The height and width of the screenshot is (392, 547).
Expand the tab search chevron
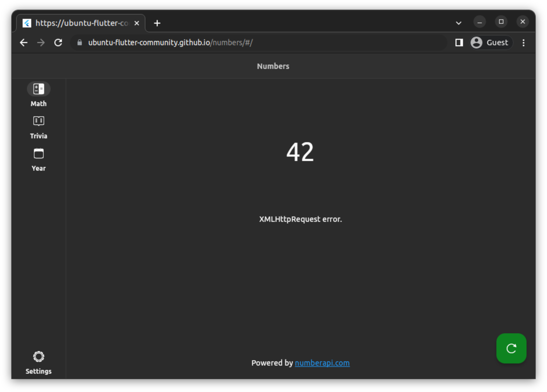coord(458,23)
